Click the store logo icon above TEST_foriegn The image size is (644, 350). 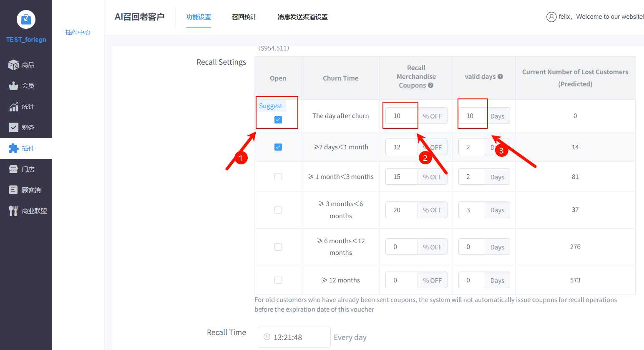[x=26, y=19]
